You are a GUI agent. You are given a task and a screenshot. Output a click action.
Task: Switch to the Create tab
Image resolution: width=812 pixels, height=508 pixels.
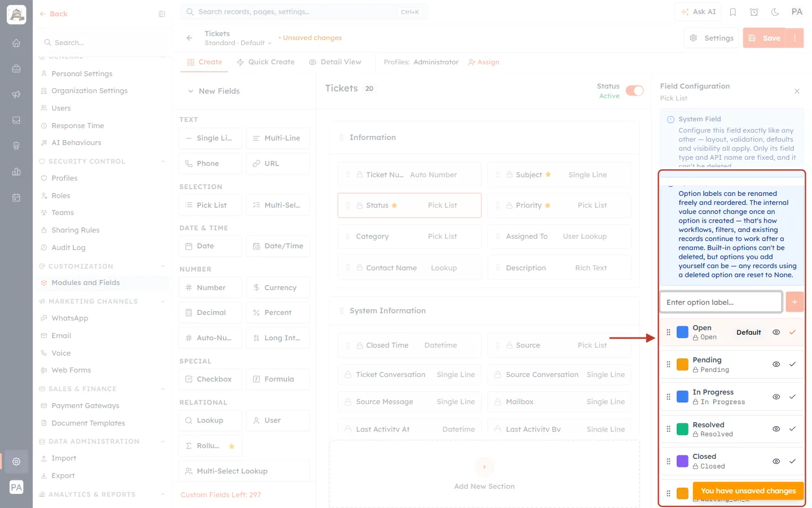(x=205, y=62)
